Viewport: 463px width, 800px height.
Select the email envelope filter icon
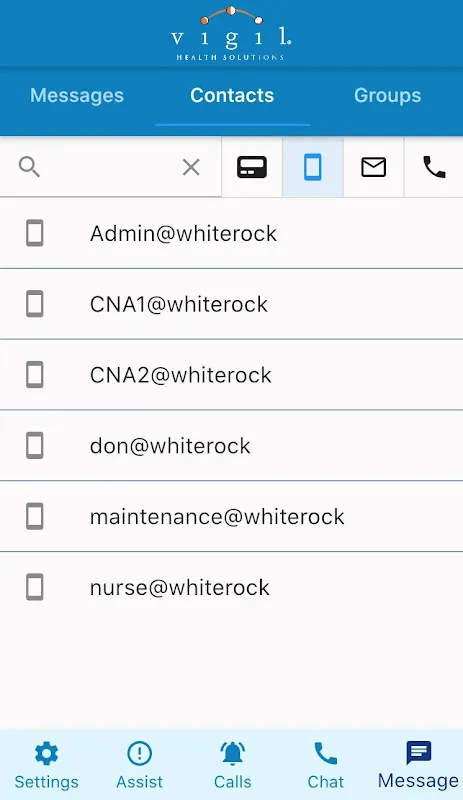pos(374,167)
